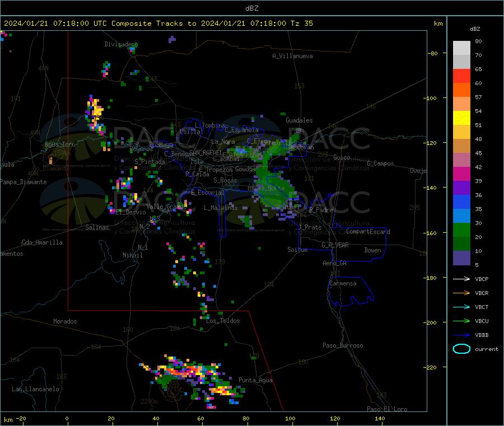Click the 'Tz 35' threshold value
The height and width of the screenshot is (426, 504).
coord(301,24)
